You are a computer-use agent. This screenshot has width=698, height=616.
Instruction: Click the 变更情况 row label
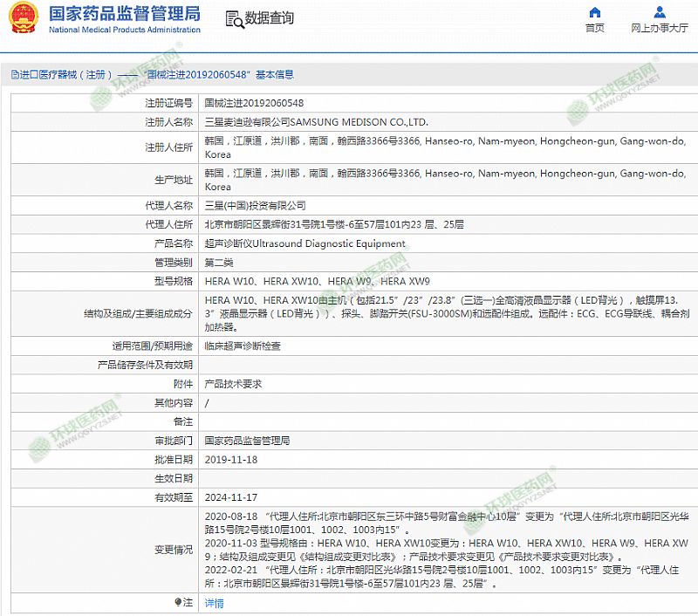pyautogui.click(x=173, y=550)
